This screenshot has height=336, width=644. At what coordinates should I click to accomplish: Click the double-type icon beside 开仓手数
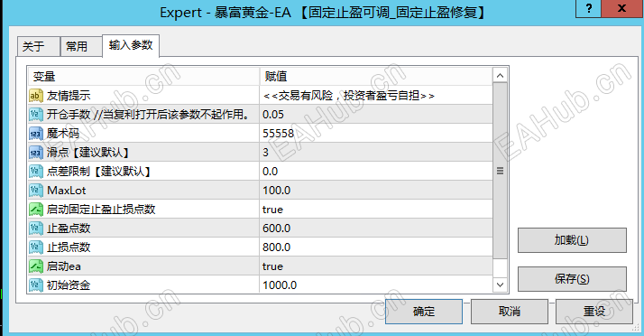coord(36,115)
